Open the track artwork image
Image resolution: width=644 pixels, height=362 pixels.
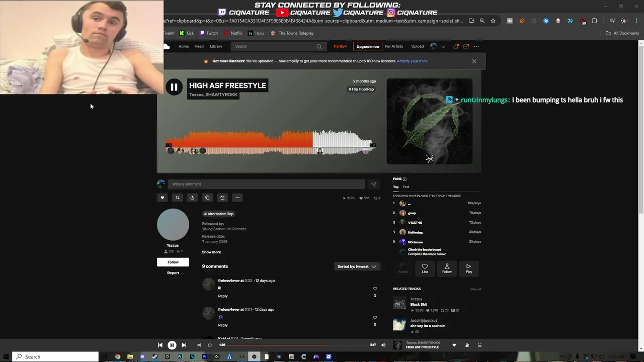430,121
